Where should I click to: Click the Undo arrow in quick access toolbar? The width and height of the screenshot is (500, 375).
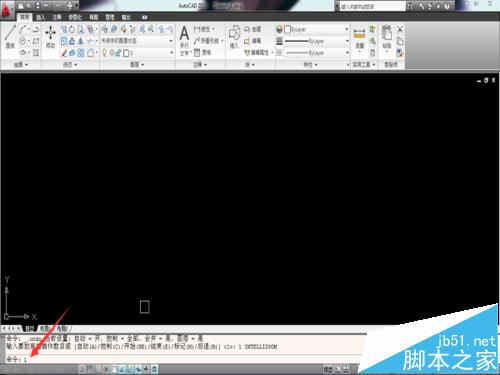pos(46,6)
